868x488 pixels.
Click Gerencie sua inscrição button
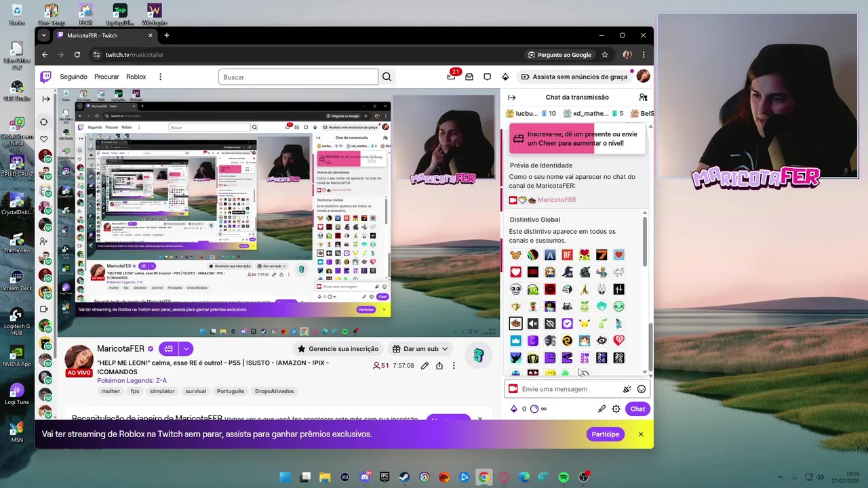point(338,348)
